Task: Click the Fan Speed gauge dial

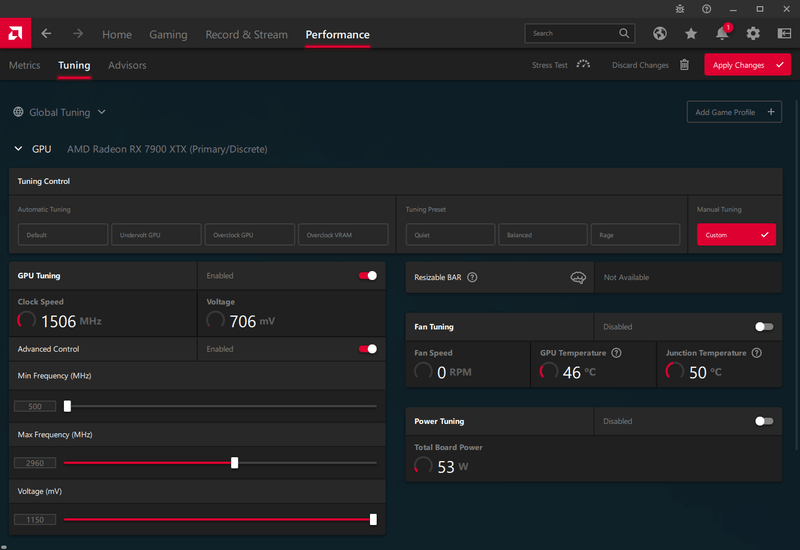Action: (x=423, y=371)
